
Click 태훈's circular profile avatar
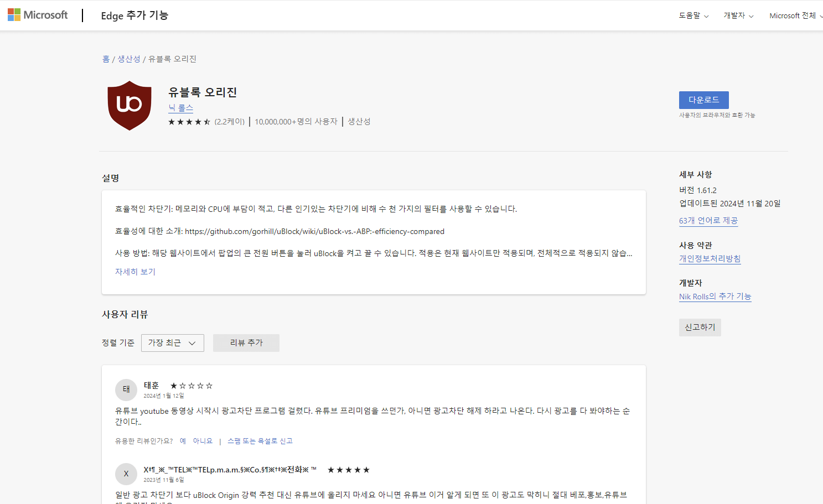point(126,389)
